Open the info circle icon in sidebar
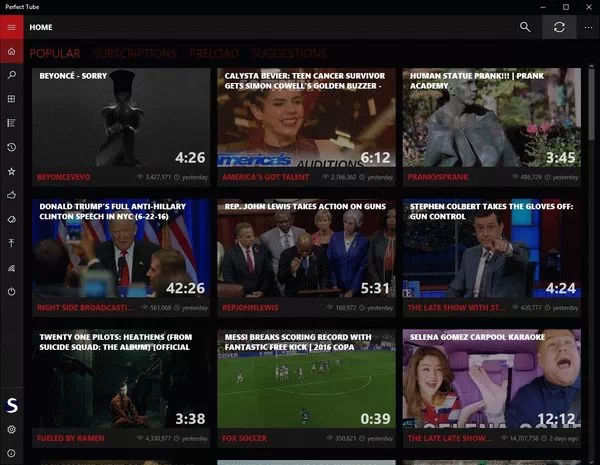The height and width of the screenshot is (465, 600). coord(11,454)
